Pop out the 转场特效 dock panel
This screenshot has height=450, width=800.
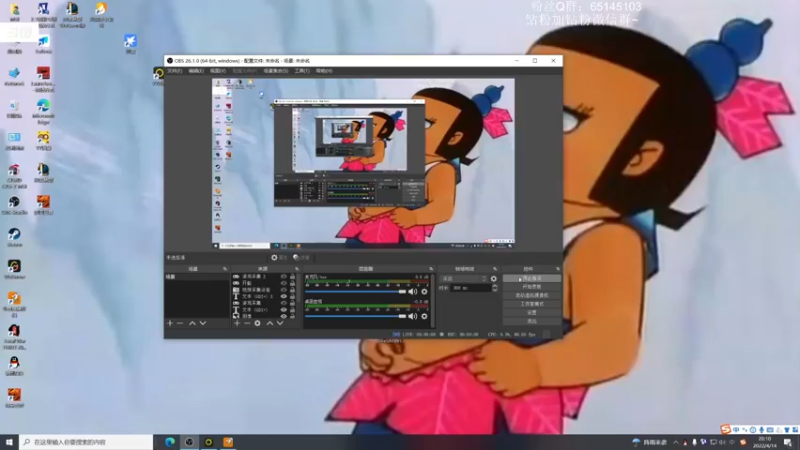(x=494, y=269)
